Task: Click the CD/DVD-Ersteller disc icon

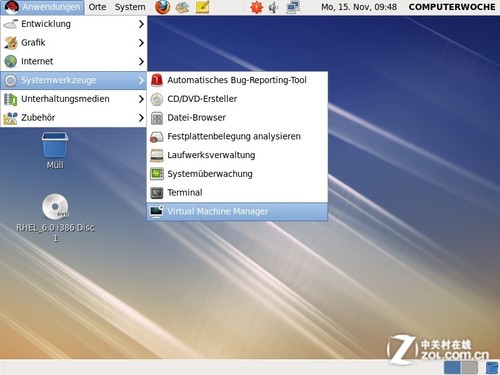Action: (157, 99)
